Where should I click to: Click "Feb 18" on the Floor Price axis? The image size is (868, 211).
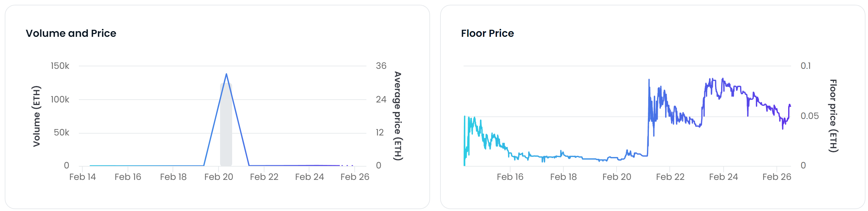point(563,177)
